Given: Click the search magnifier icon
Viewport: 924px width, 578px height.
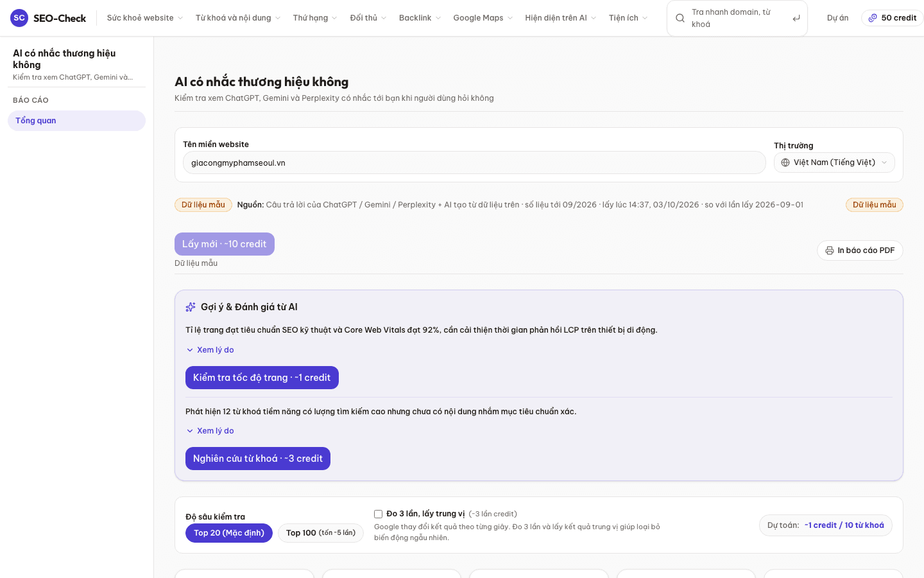Looking at the screenshot, I should tap(680, 18).
